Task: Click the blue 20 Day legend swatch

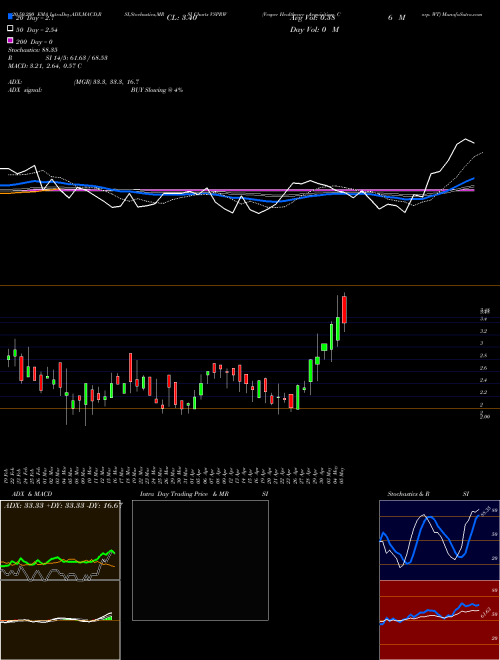Action: coord(10,17)
